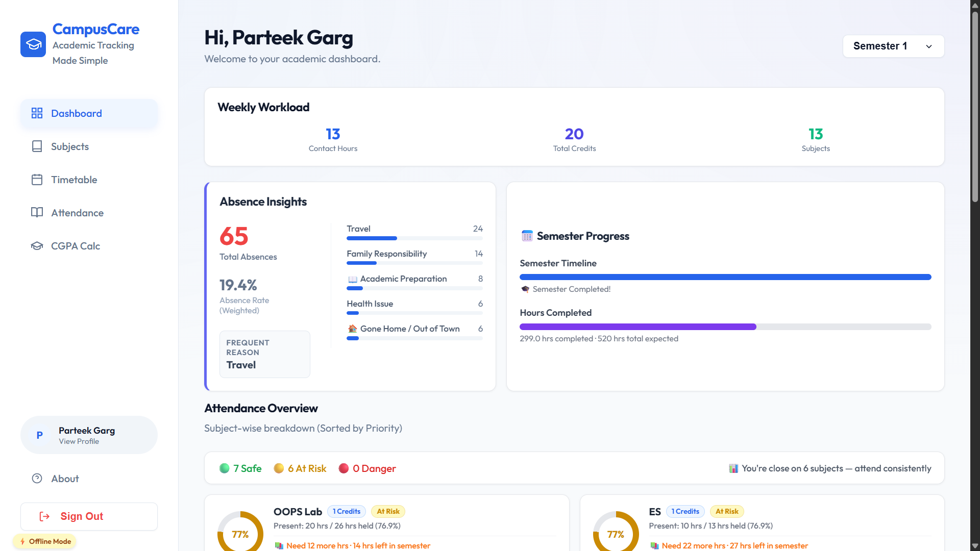The height and width of the screenshot is (551, 980).
Task: Click the CampusCare graduation cap logo
Action: tap(33, 44)
